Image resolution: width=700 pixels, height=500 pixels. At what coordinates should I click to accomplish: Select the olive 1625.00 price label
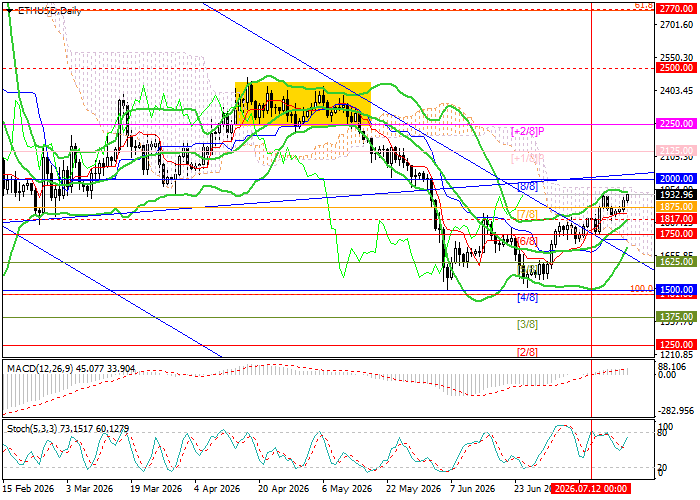[x=676, y=262]
